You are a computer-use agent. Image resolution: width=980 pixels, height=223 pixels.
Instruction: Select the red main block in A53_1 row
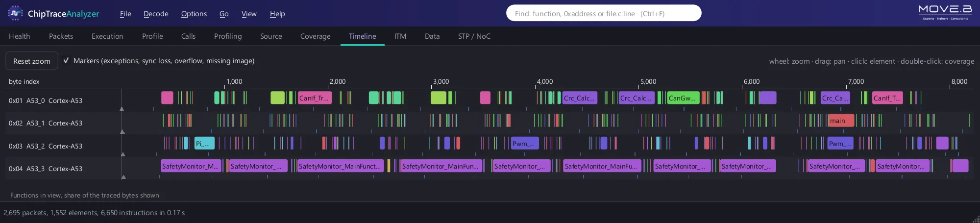tap(841, 120)
